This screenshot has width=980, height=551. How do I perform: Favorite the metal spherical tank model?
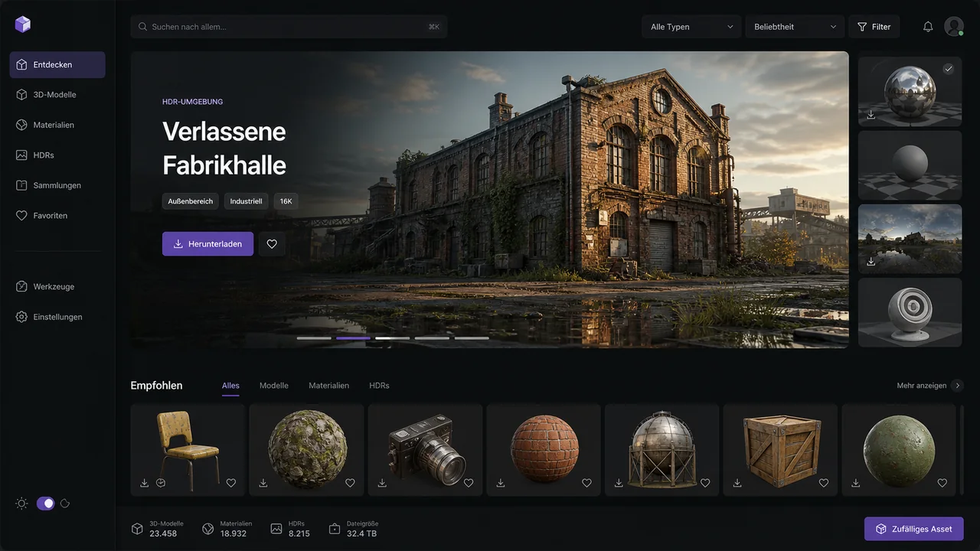tap(705, 483)
